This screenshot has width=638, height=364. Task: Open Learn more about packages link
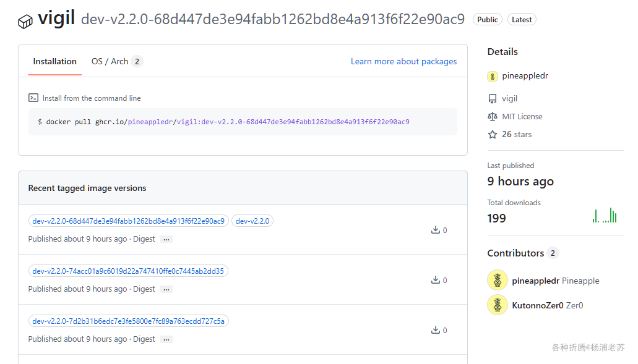(403, 61)
